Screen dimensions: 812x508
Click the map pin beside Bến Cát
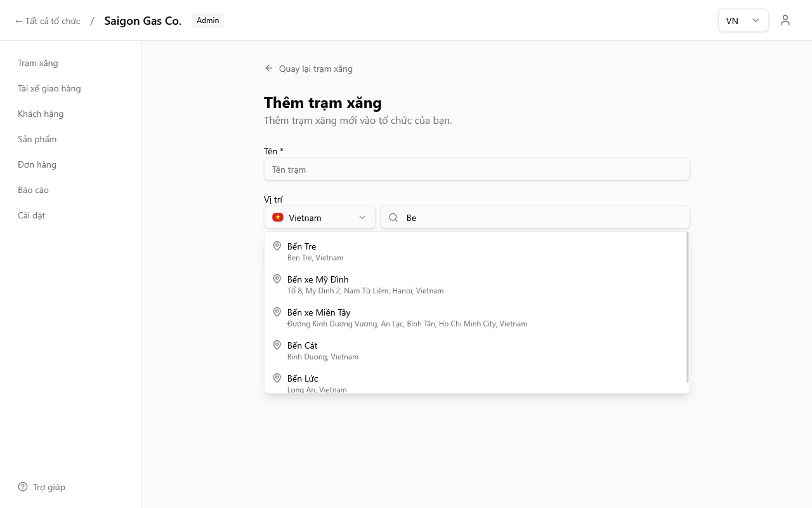[277, 345]
